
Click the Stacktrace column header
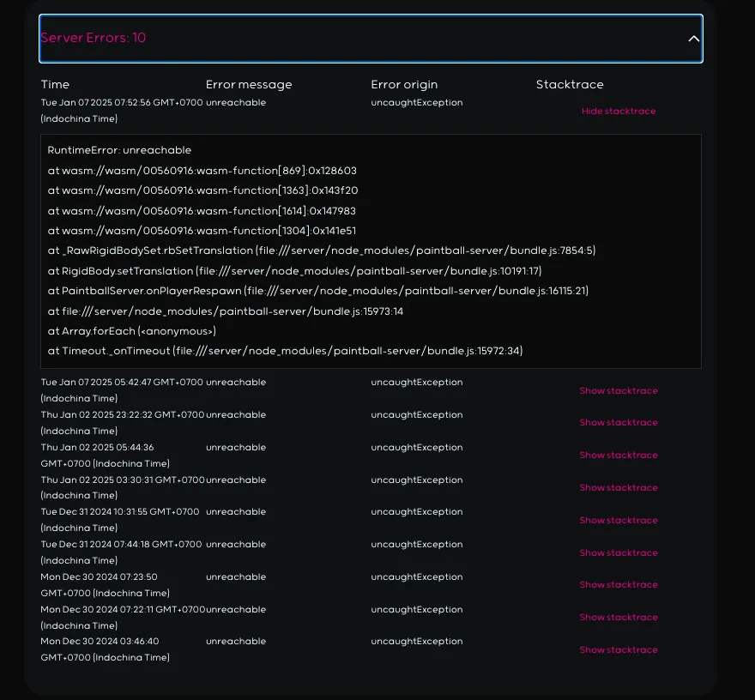pyautogui.click(x=570, y=84)
